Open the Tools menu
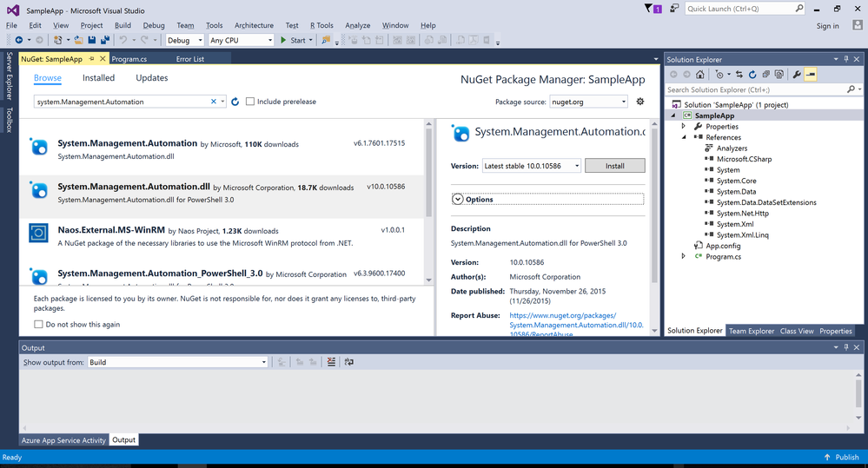The width and height of the screenshot is (868, 468). pos(215,25)
